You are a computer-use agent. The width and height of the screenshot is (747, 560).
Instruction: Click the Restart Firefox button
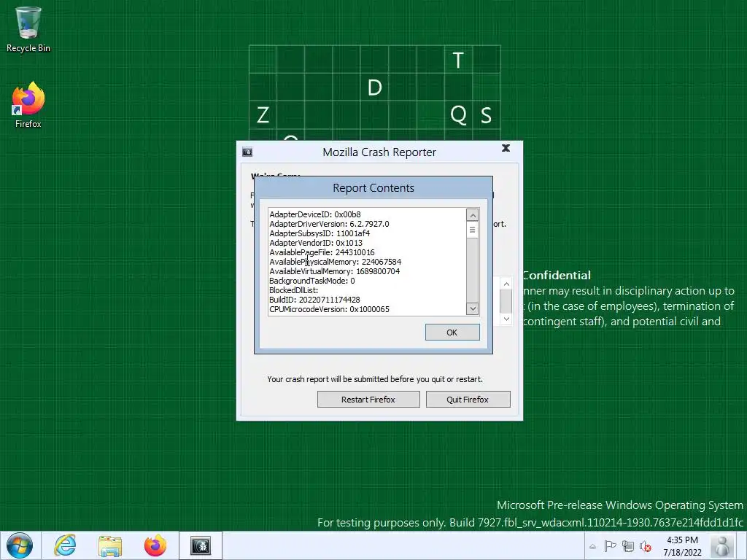pyautogui.click(x=368, y=400)
